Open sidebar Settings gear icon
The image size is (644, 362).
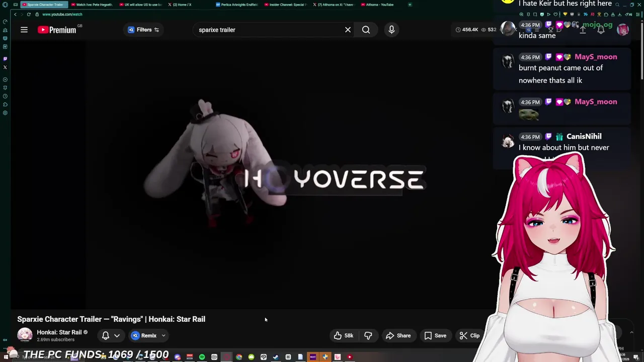click(5, 113)
